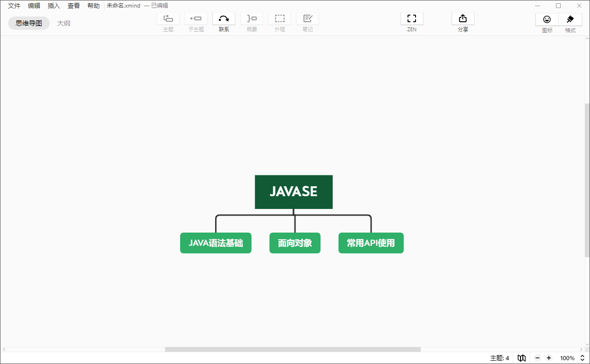Toggle the Format (格式) panel
The image size is (590, 364).
[570, 19]
